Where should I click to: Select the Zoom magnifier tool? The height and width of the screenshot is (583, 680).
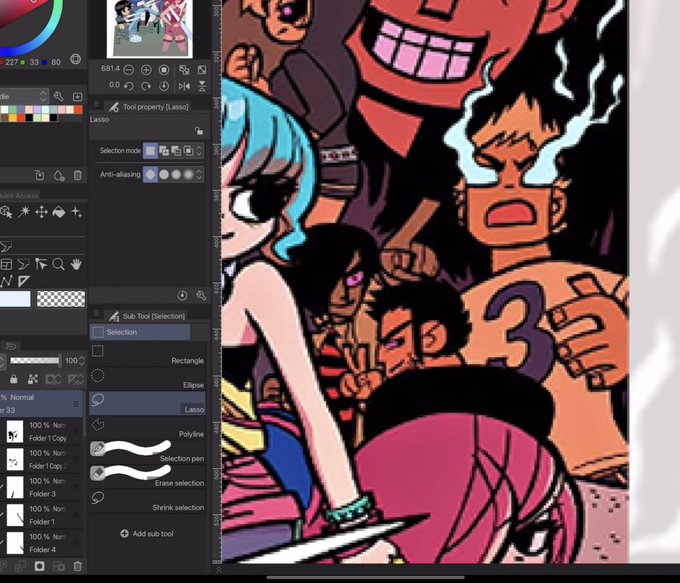[58, 264]
